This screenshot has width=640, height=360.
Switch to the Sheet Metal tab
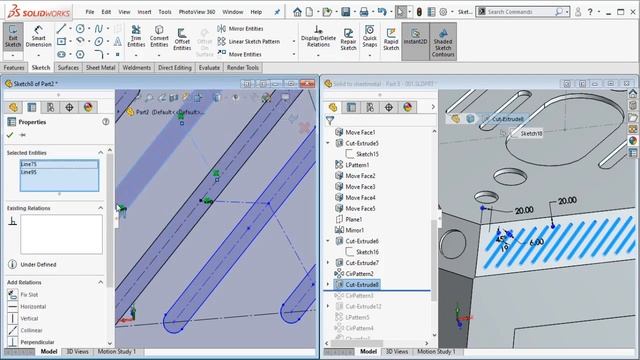100,68
